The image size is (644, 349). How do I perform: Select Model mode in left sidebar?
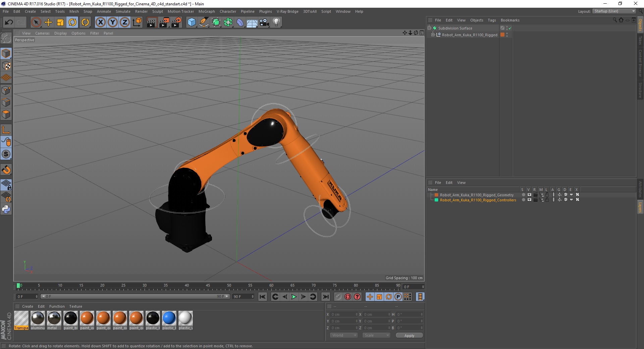[x=6, y=53]
